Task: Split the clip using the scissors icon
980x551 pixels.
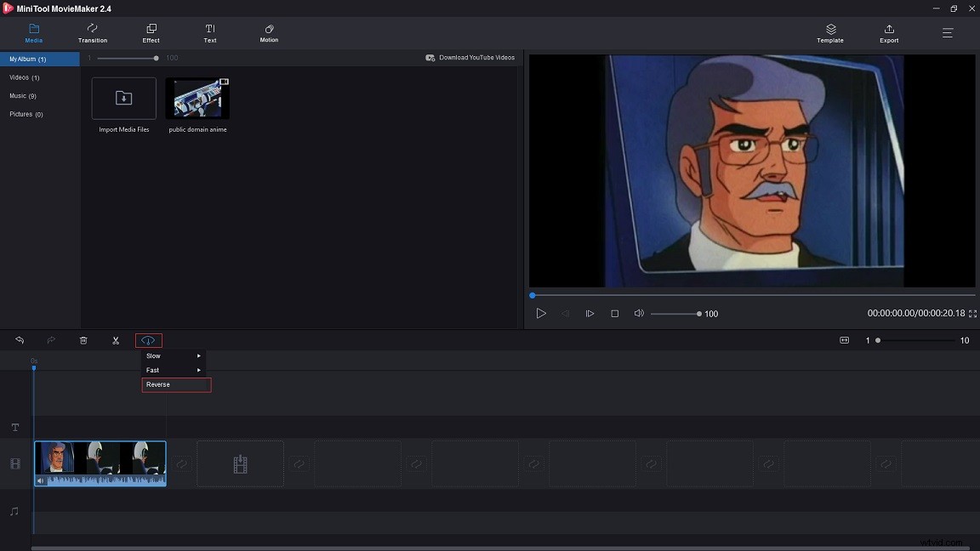Action: coord(116,340)
